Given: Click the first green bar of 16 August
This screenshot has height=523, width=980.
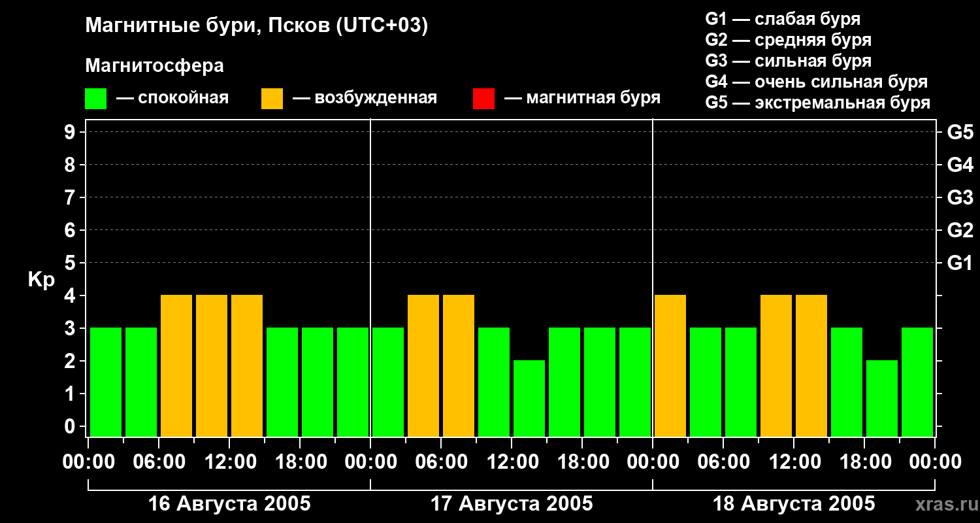Looking at the screenshot, I should [106, 382].
